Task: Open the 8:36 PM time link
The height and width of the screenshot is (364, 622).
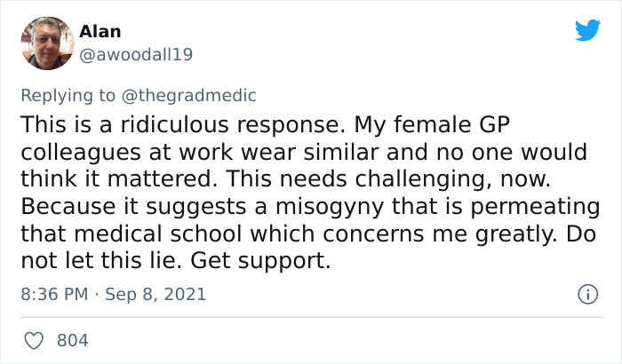Action: pos(55,294)
